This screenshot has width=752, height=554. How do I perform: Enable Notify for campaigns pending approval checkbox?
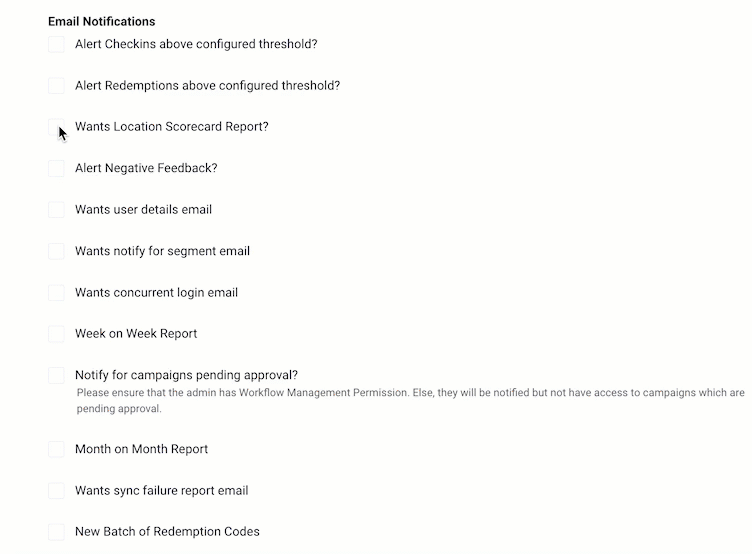pos(56,375)
